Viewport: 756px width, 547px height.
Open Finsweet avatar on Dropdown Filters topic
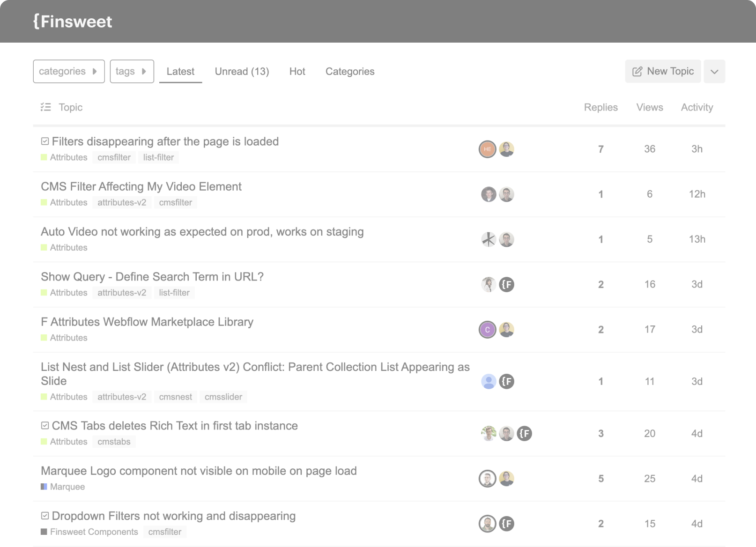(506, 524)
